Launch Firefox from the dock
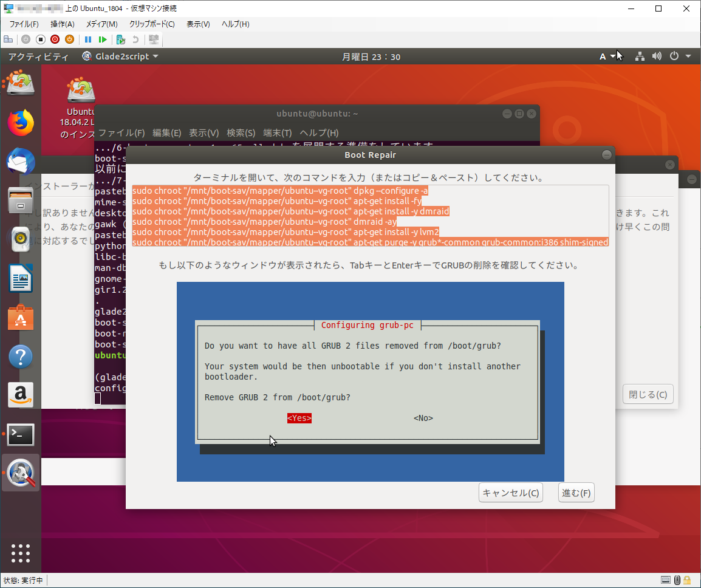701x588 pixels. (x=20, y=122)
